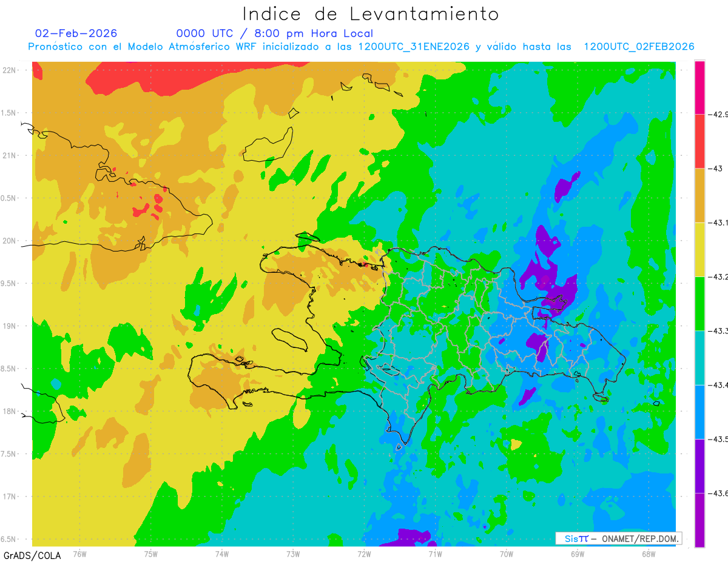The height and width of the screenshot is (562, 728).
Task: Click the "22N" latitude label
Action: click(x=10, y=70)
